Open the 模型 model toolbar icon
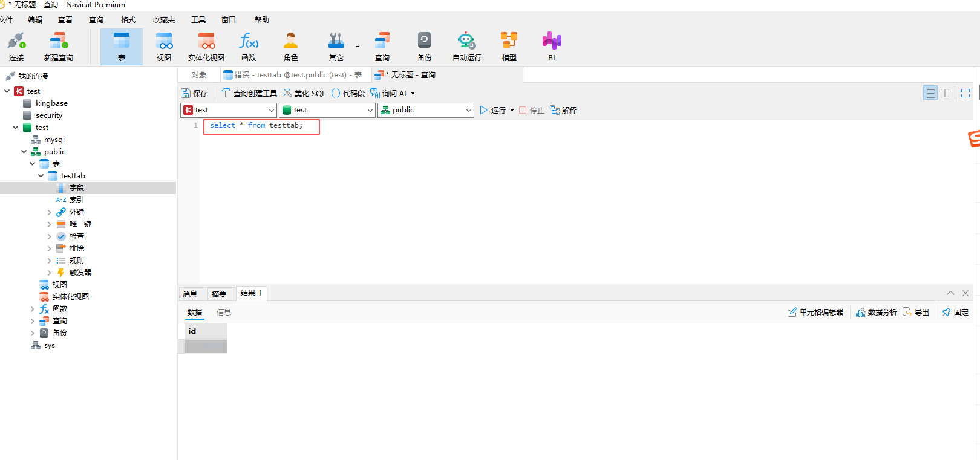980x460 pixels. click(x=509, y=47)
